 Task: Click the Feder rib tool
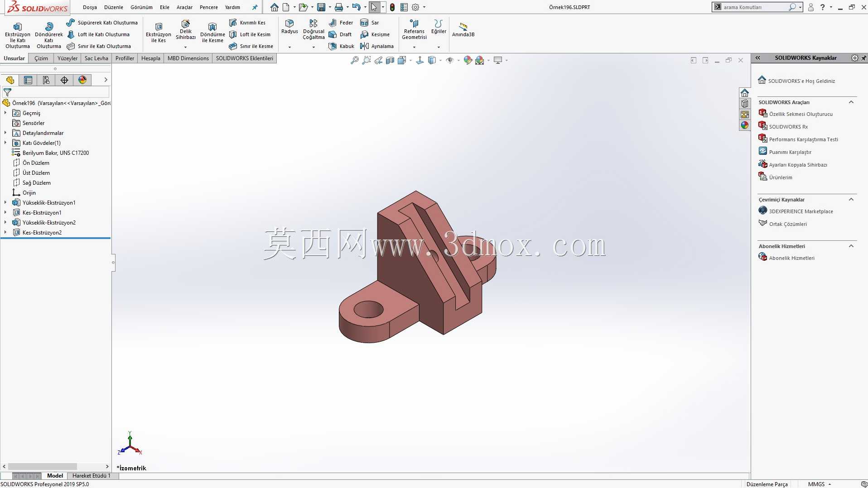pyautogui.click(x=341, y=23)
